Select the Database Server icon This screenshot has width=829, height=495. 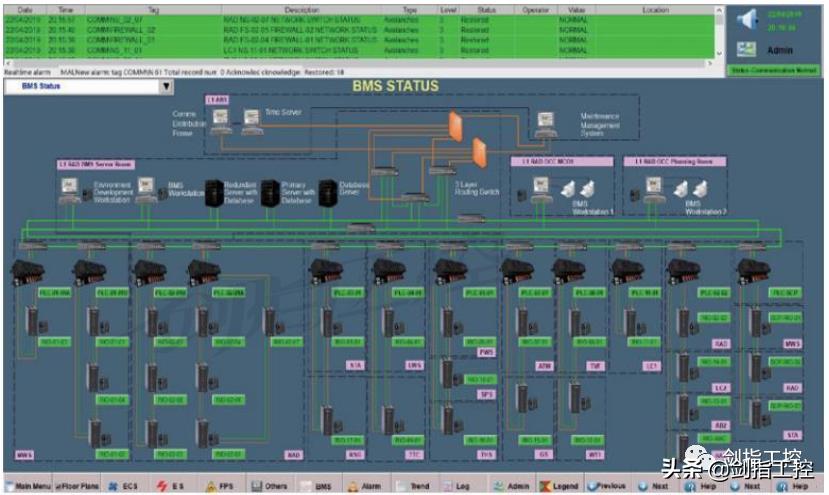326,191
